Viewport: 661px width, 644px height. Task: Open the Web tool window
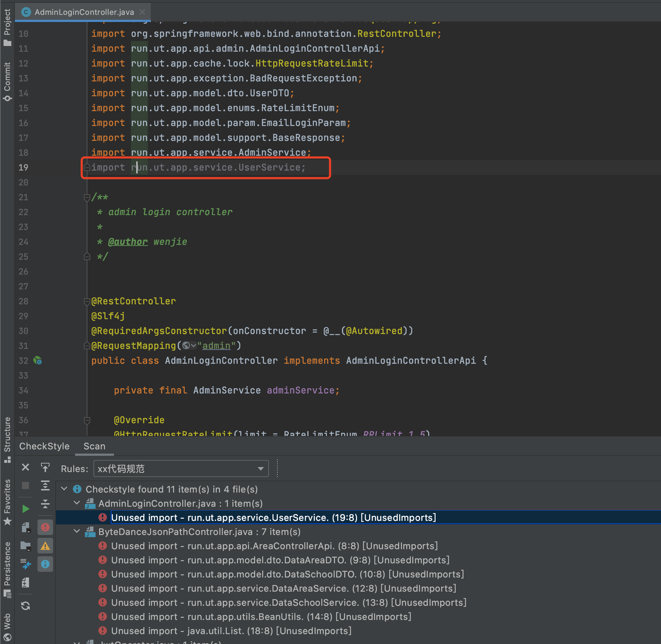[7, 627]
